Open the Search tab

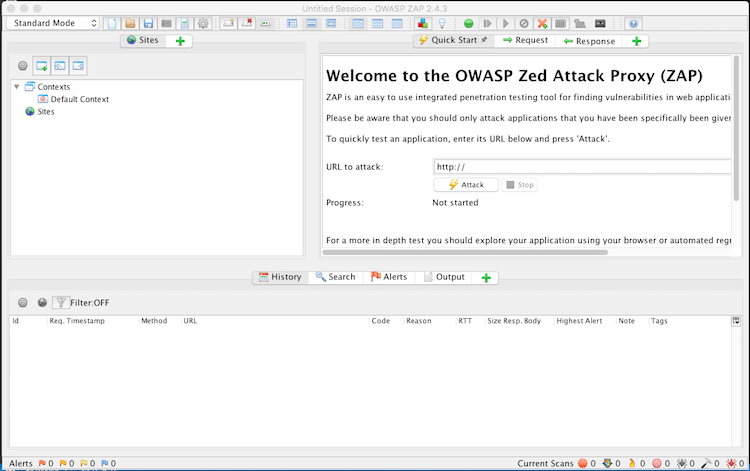(x=335, y=277)
